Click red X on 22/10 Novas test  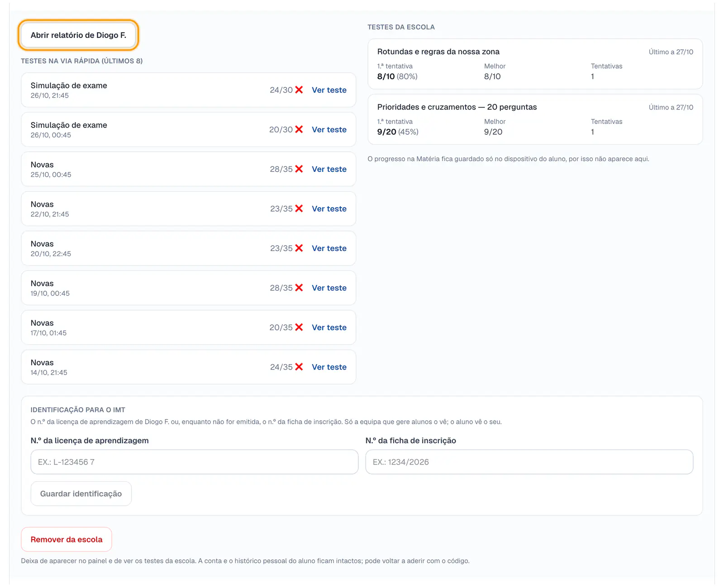click(299, 209)
